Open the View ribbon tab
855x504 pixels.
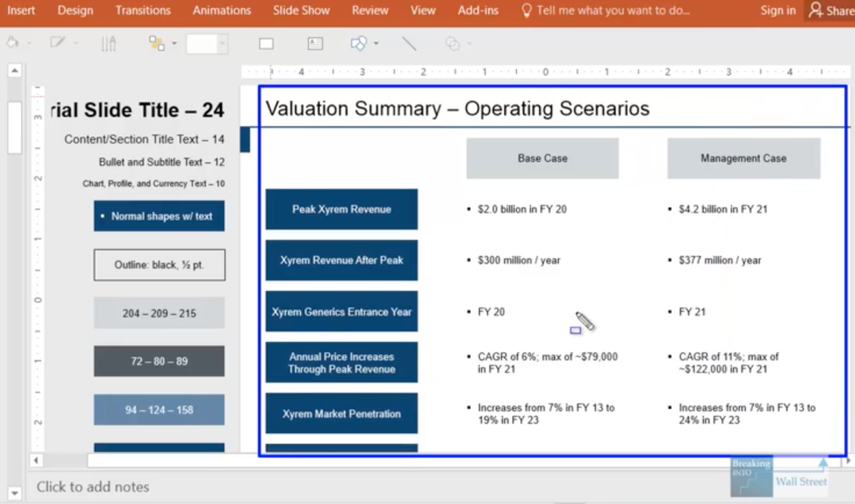tap(423, 10)
